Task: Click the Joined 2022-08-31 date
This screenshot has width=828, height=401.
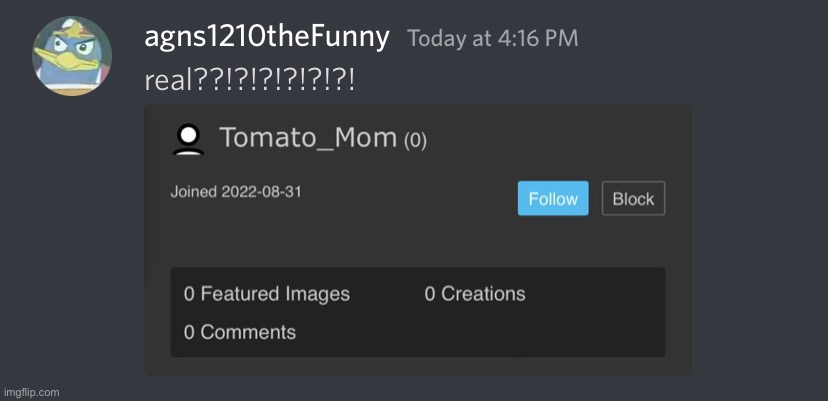Action: click(236, 191)
